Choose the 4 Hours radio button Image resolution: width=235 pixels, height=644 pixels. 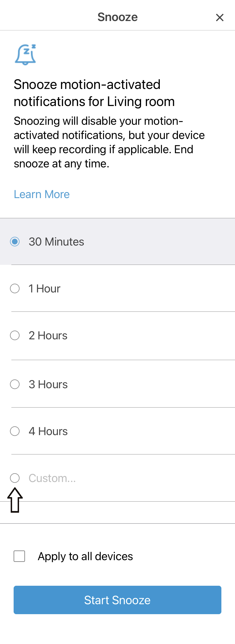(15, 431)
